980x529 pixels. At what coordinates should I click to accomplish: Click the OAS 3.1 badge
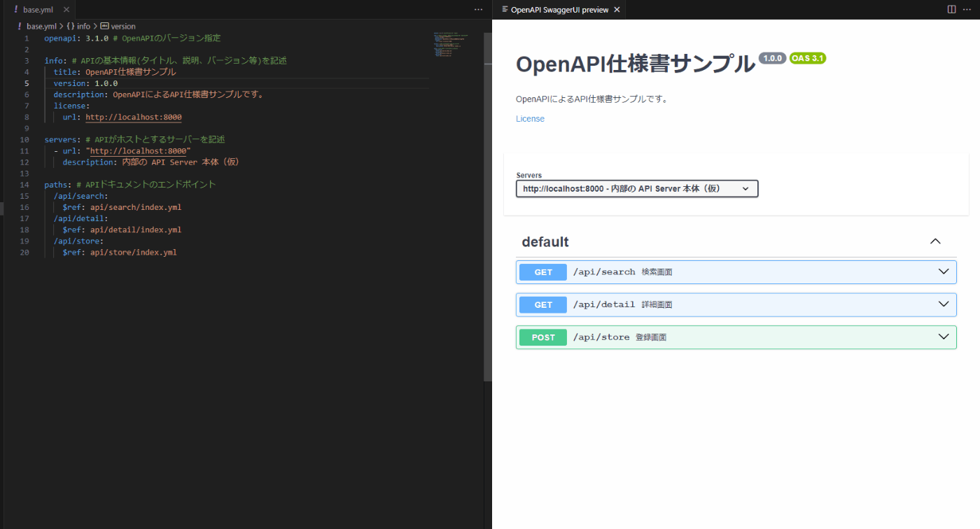tap(808, 58)
